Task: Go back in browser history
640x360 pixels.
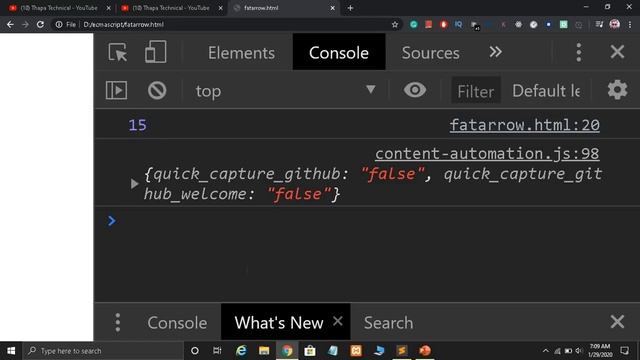Action: [10, 24]
